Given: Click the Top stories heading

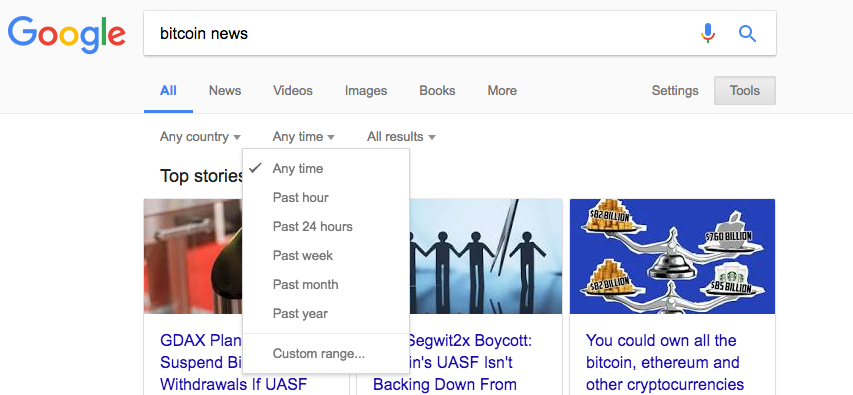Looking at the screenshot, I should [201, 176].
